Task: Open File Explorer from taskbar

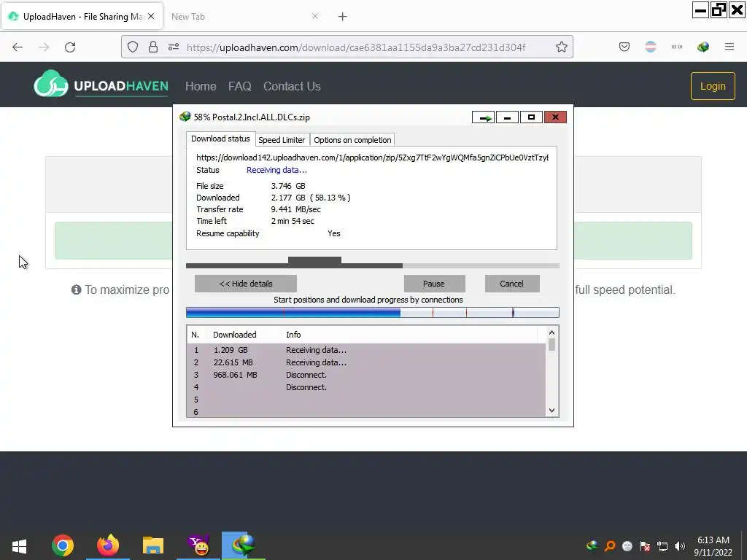Action: pos(153,545)
